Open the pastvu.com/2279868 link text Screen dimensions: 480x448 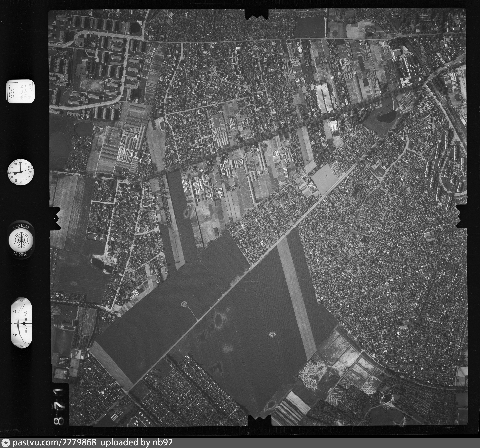54,442
